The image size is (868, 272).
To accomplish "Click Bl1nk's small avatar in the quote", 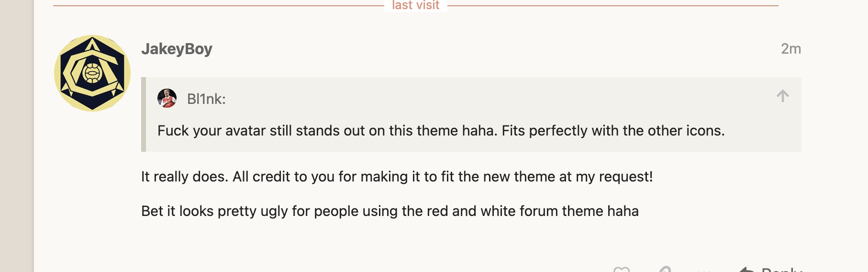I will pos(167,98).
